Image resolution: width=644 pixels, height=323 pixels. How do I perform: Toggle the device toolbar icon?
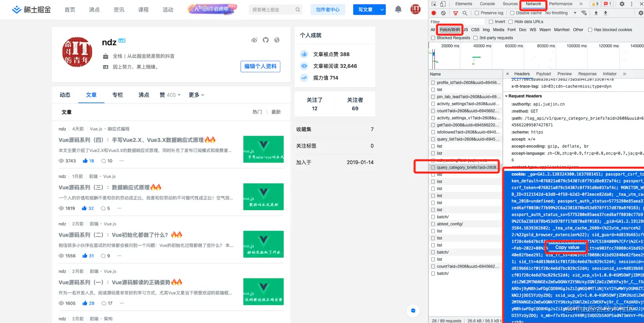[x=443, y=4]
